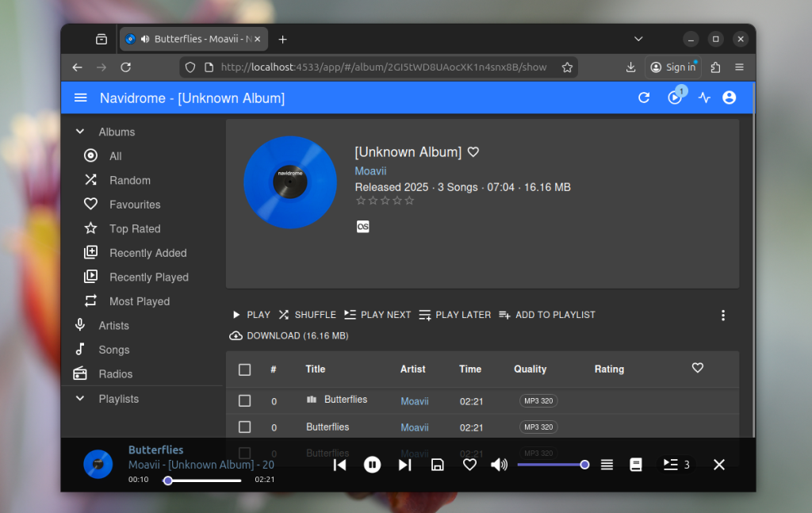Viewport: 812px width, 513px height.
Task: Expand the Playlists sidebar section
Action: coord(80,399)
